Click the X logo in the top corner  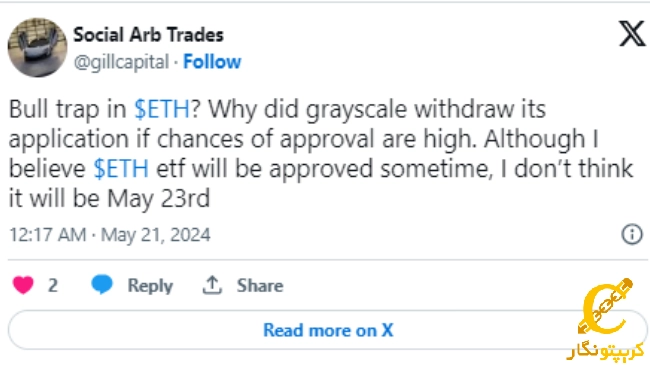[632, 34]
